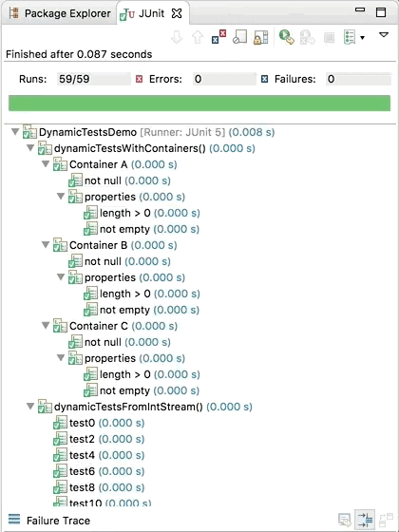Collapse Container C node

coord(46,325)
